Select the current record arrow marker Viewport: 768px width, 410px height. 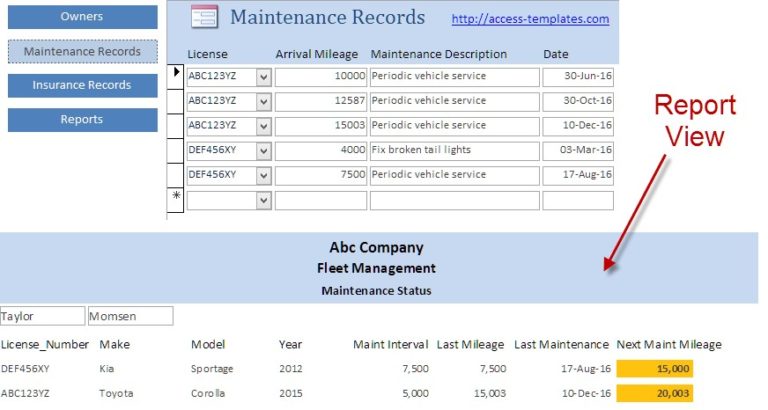click(x=177, y=74)
